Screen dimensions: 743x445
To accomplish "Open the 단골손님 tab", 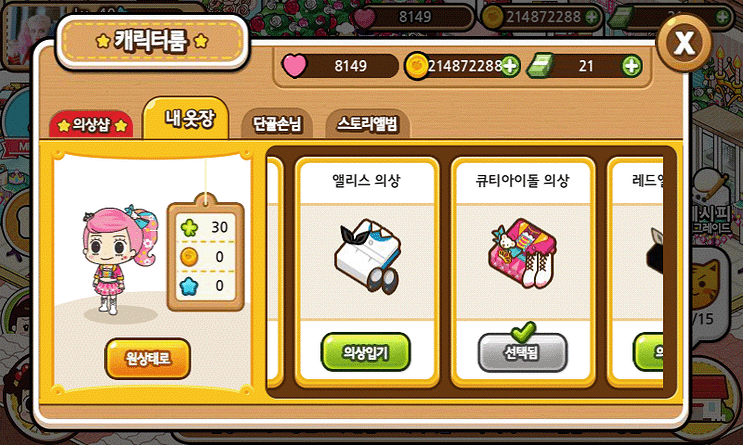I will 277,124.
